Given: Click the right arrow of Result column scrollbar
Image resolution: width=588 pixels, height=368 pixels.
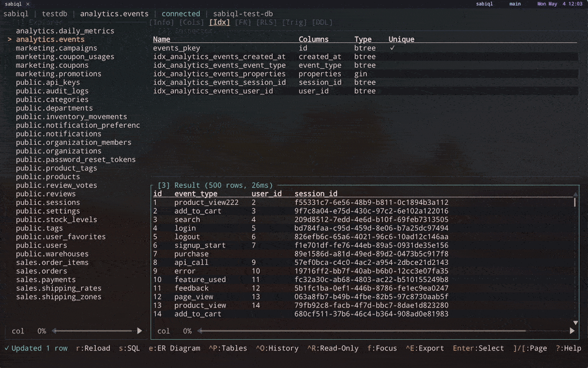Looking at the screenshot, I should 572,331.
